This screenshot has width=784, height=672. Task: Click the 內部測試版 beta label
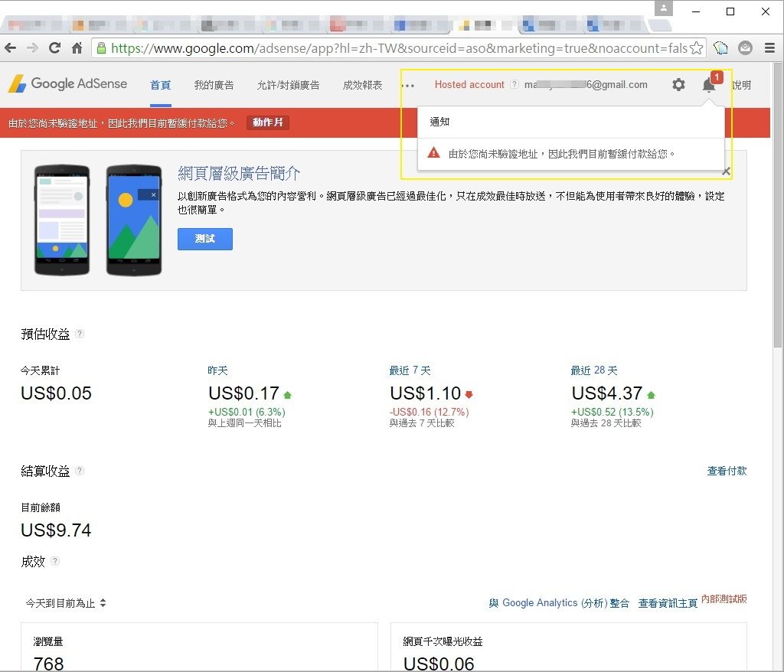point(724,599)
